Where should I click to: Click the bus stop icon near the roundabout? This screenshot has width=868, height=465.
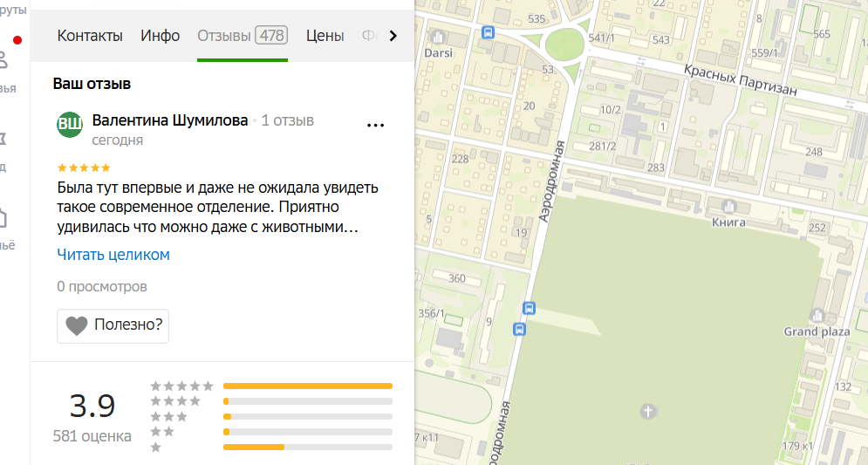click(x=488, y=32)
